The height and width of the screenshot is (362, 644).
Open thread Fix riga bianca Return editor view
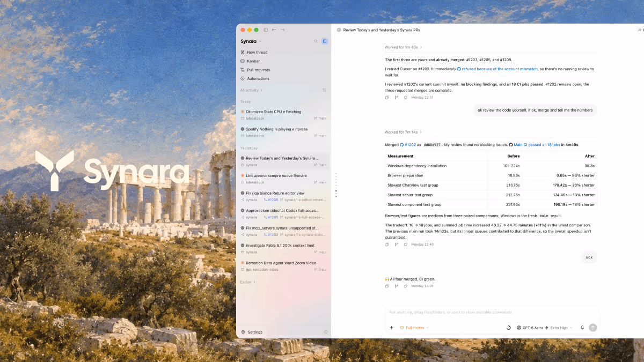pyautogui.click(x=284, y=196)
